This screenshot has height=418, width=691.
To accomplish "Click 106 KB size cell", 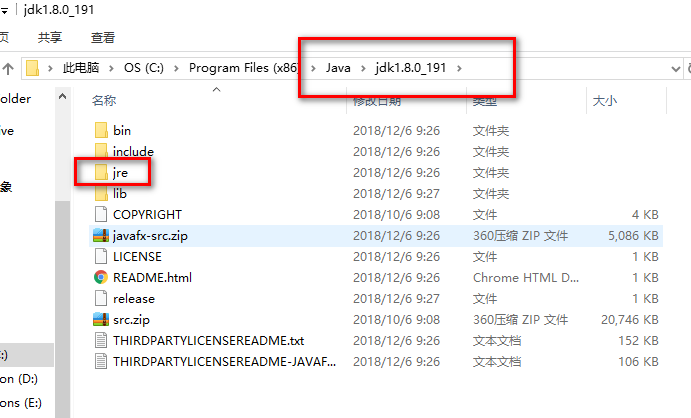I will (638, 362).
